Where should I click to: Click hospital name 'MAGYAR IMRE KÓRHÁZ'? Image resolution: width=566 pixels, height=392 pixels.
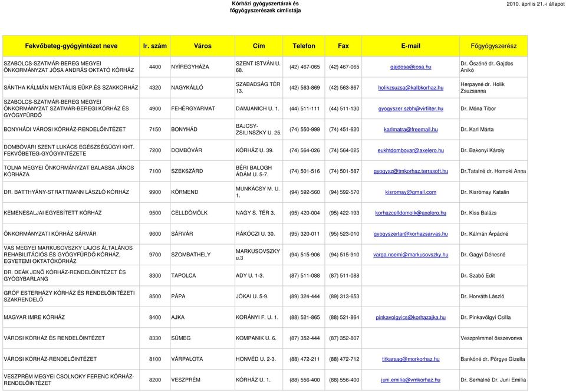(x=34, y=317)
